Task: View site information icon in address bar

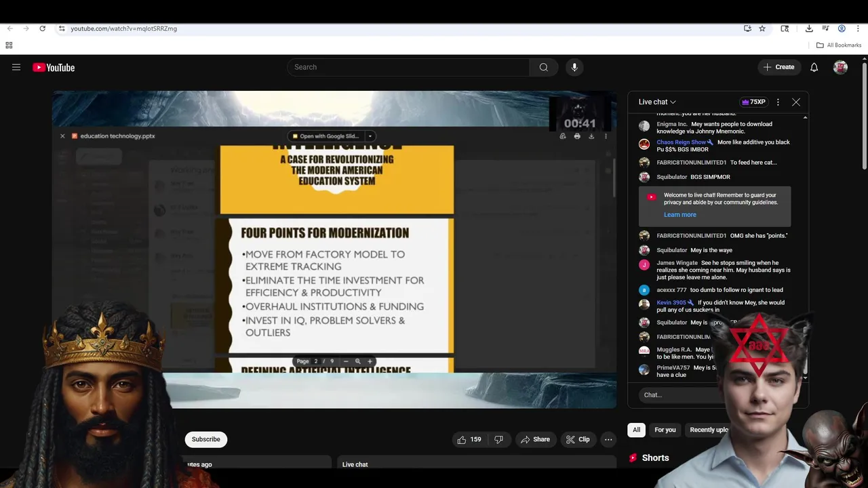Action: click(x=62, y=28)
